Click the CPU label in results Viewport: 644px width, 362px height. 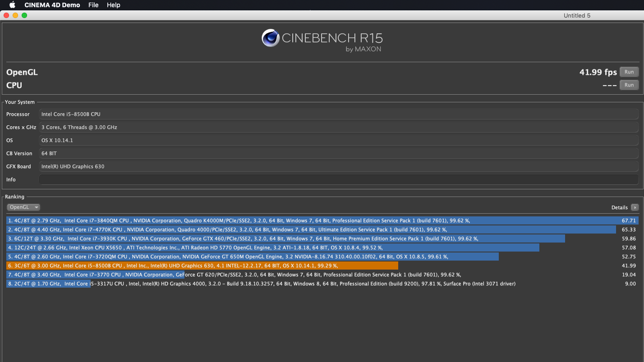[14, 85]
